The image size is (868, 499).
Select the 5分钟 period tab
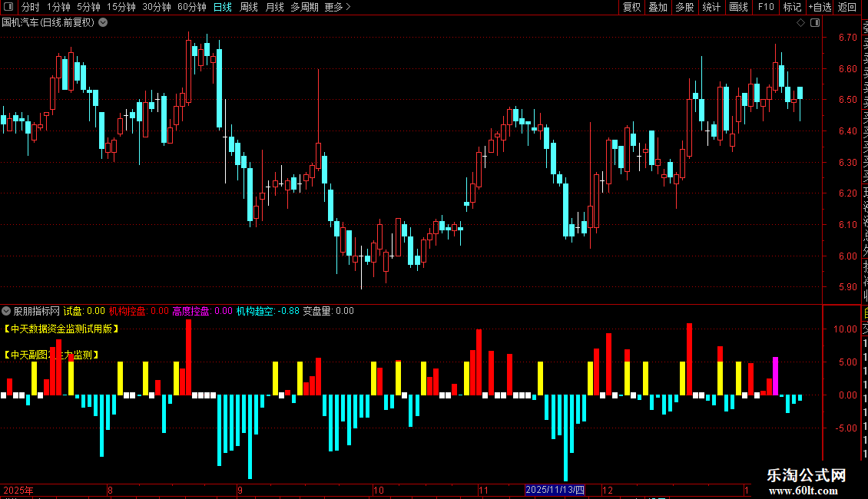pos(88,7)
